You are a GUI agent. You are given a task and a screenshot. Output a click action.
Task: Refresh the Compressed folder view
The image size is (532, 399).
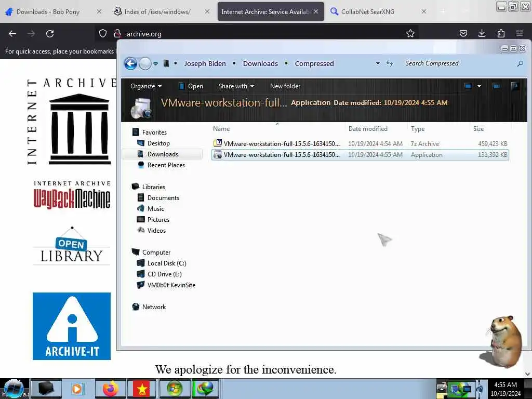(x=390, y=63)
